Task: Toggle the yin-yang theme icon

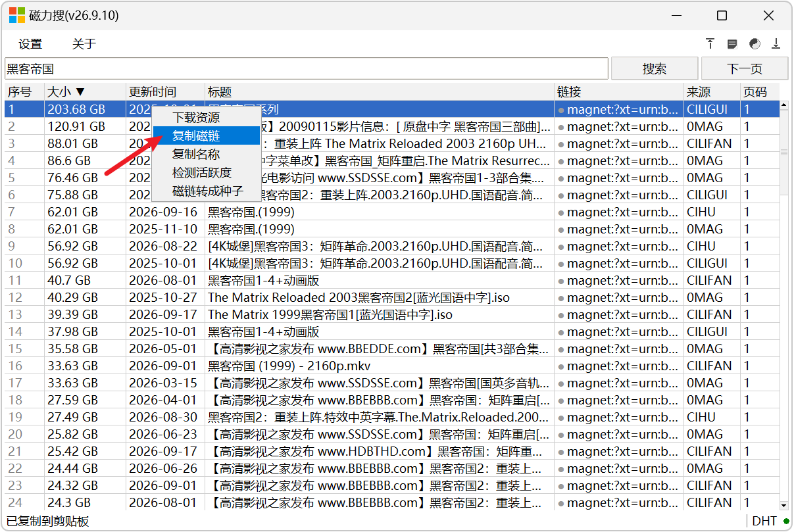Action: (x=755, y=44)
